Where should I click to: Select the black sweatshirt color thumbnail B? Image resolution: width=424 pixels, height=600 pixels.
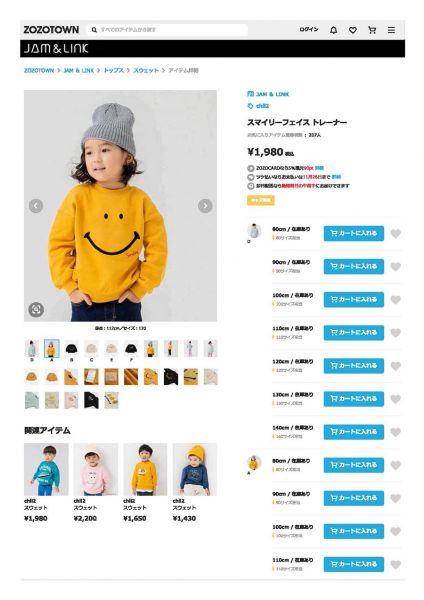coord(71,349)
